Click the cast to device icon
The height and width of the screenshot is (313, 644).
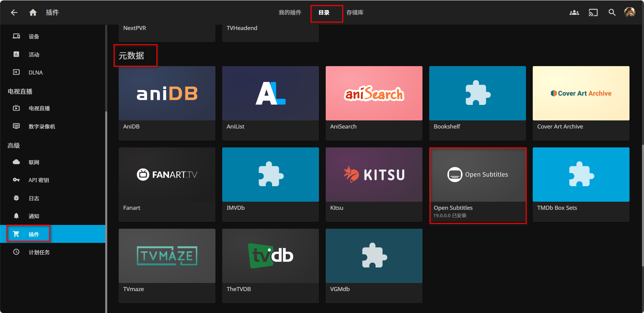click(593, 12)
